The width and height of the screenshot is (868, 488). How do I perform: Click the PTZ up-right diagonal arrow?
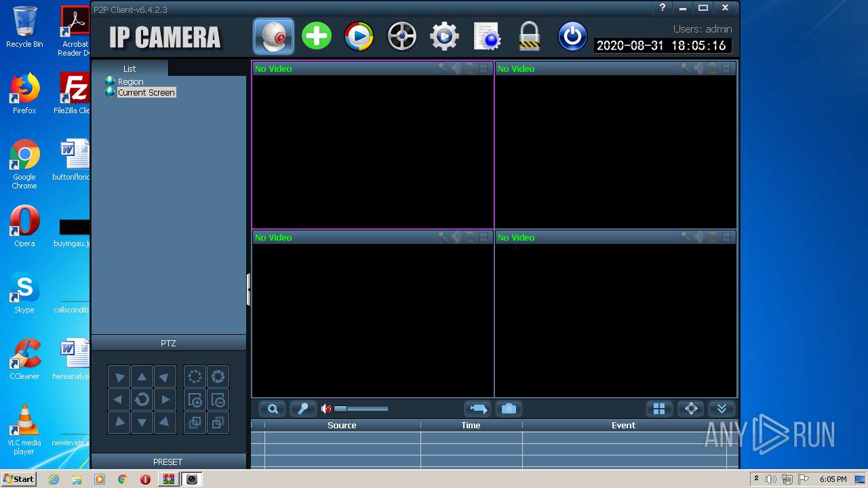(x=165, y=377)
